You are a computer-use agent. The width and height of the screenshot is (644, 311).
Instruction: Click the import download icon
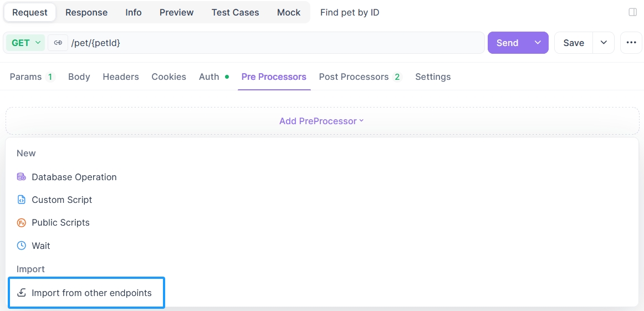pyautogui.click(x=22, y=293)
